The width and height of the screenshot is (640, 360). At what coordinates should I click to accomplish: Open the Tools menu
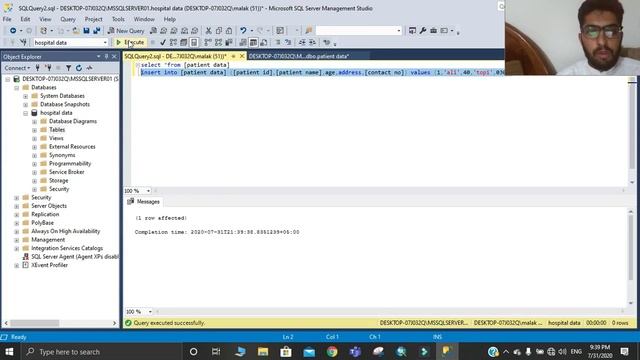point(118,19)
